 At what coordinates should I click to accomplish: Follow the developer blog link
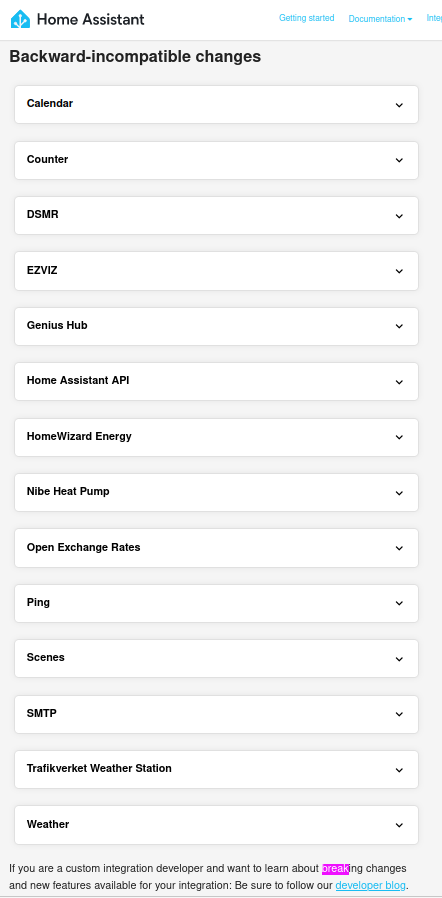coord(370,885)
